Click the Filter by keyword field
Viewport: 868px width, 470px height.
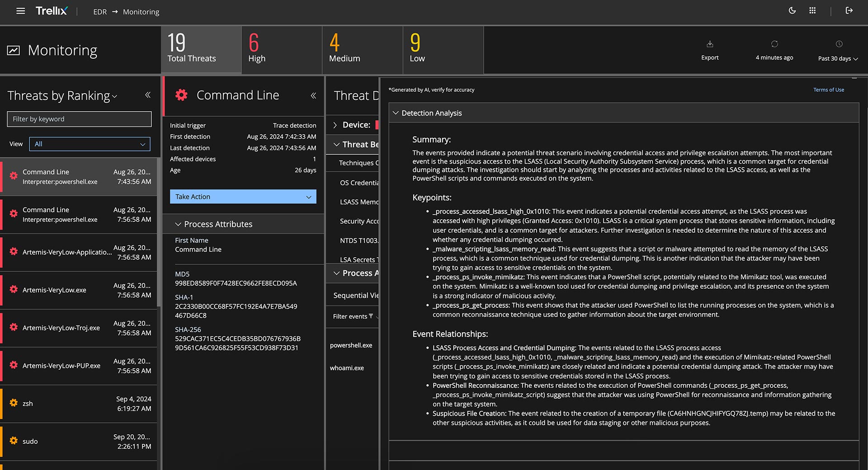[79, 119]
